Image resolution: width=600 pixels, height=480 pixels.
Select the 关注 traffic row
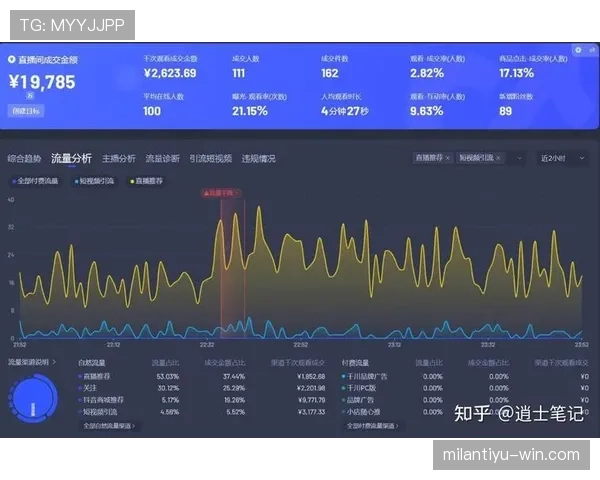coord(202,388)
